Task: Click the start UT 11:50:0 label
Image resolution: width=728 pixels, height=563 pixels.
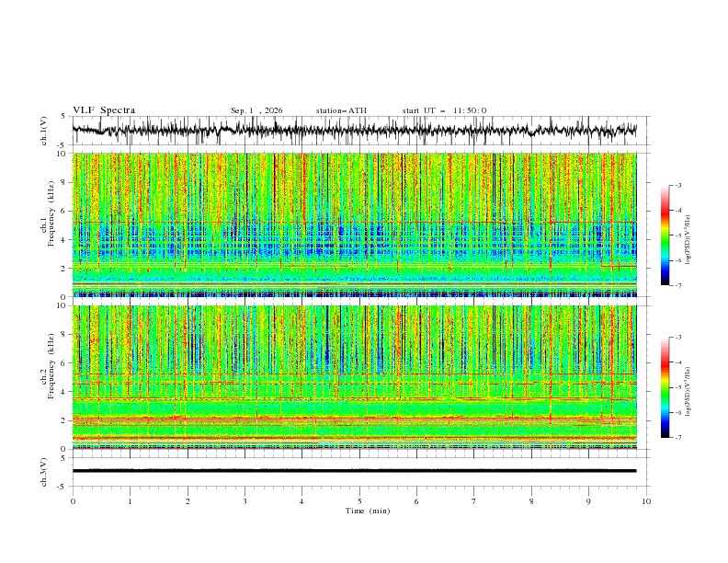Action: tap(444, 110)
